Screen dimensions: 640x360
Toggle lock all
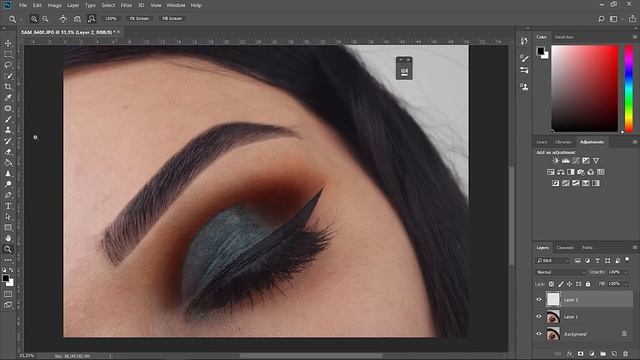point(588,284)
